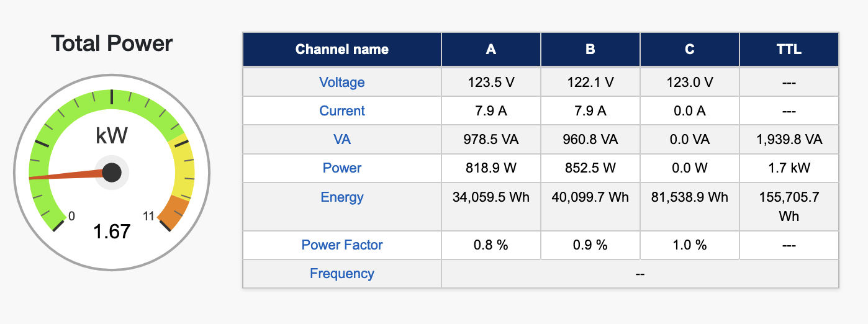The height and width of the screenshot is (324, 868).
Task: Click the orange zone of the gauge
Action: point(173,211)
